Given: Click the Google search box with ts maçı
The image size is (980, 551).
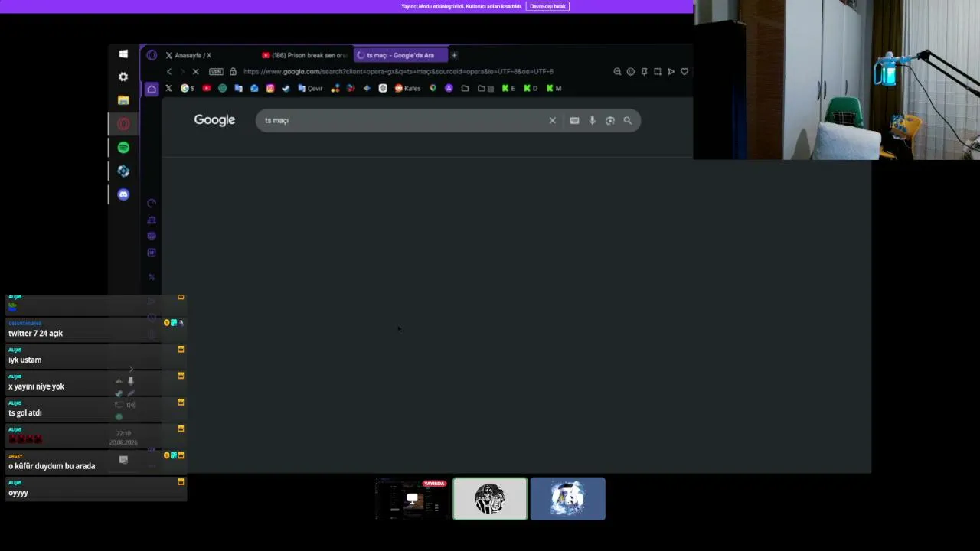Looking at the screenshot, I should coord(448,121).
